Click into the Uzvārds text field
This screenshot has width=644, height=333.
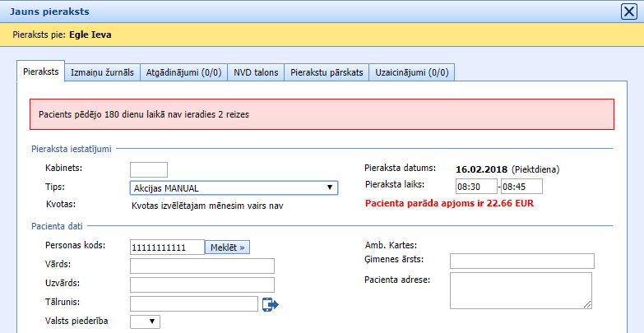[202, 284]
